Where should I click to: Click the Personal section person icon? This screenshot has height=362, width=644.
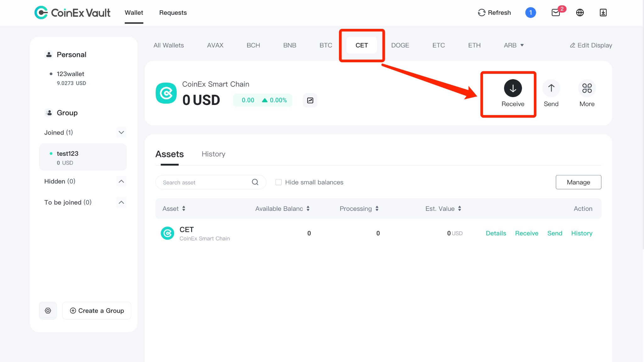coord(49,55)
